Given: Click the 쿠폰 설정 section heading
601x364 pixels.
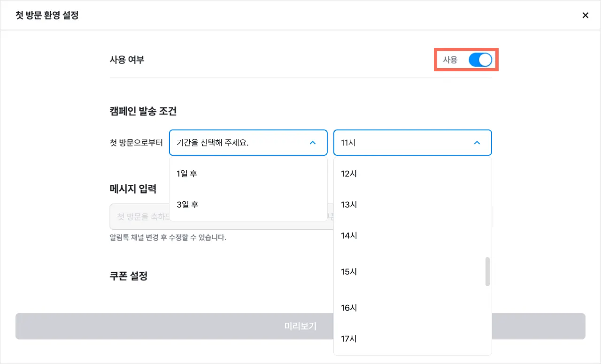Looking at the screenshot, I should [129, 276].
